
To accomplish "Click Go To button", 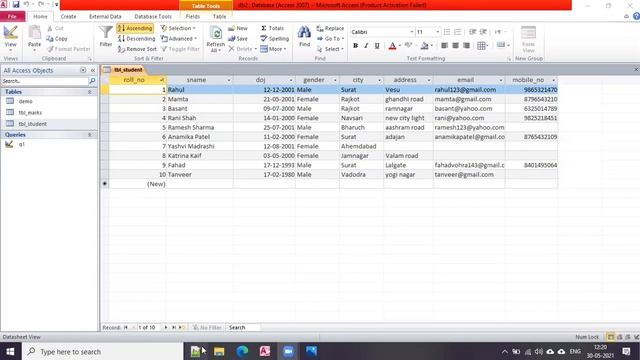I will coord(330,38).
